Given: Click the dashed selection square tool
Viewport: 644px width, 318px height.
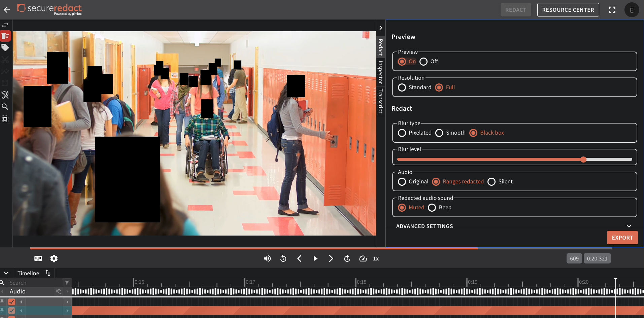Looking at the screenshot, I should 5,119.
